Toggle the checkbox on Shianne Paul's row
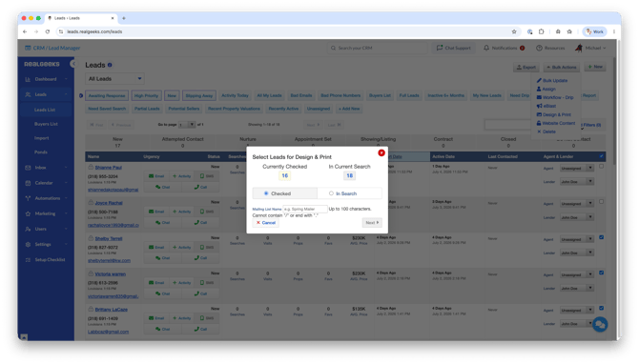Screen dimensions: 639x364 (601, 167)
